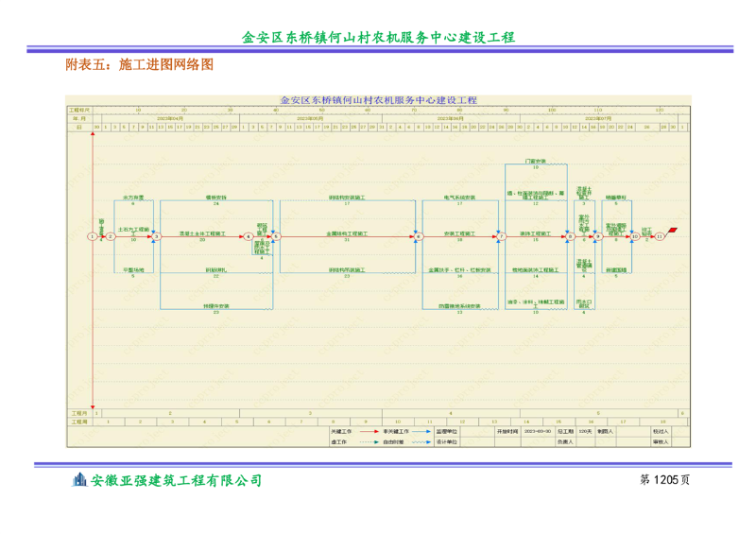Click the activity label 电气系统安装
Viewport: 756px width, 534px height.
pos(459,198)
